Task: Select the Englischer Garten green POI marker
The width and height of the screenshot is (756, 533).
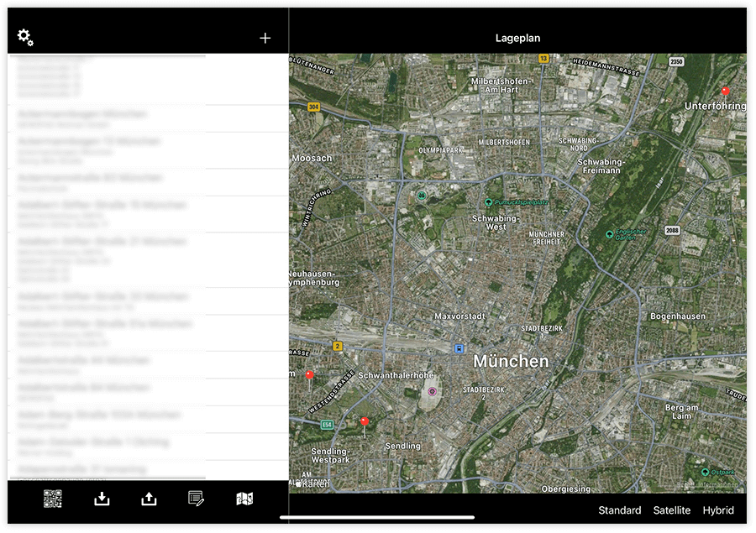Action: [x=609, y=235]
